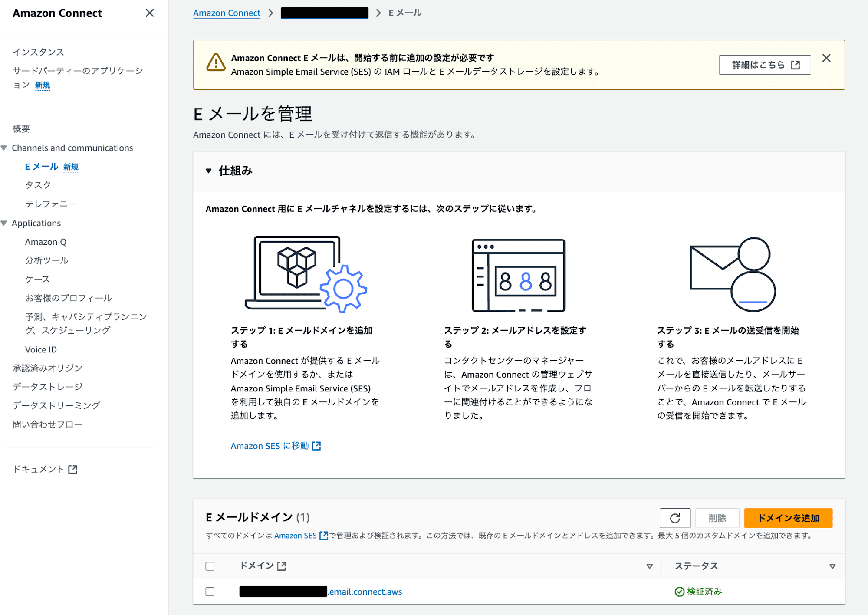
Task: Click the step 1 laptop gear illustration
Action: (x=306, y=274)
